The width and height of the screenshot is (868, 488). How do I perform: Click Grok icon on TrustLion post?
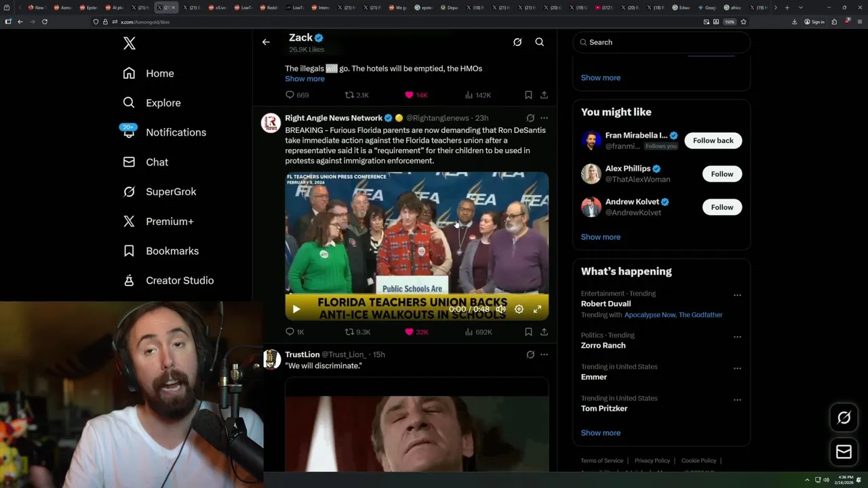[x=530, y=354]
